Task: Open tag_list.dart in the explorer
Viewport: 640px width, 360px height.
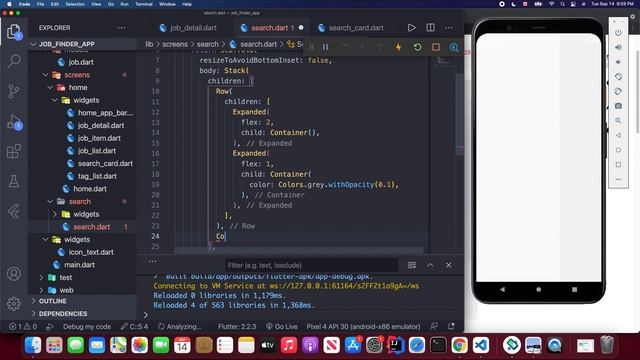Action: tap(97, 176)
